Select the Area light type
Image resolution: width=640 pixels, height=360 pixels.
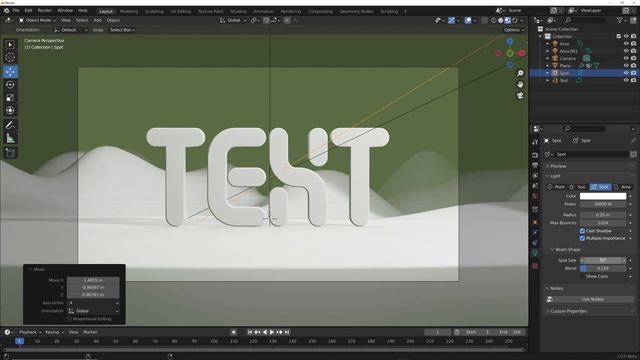622,187
